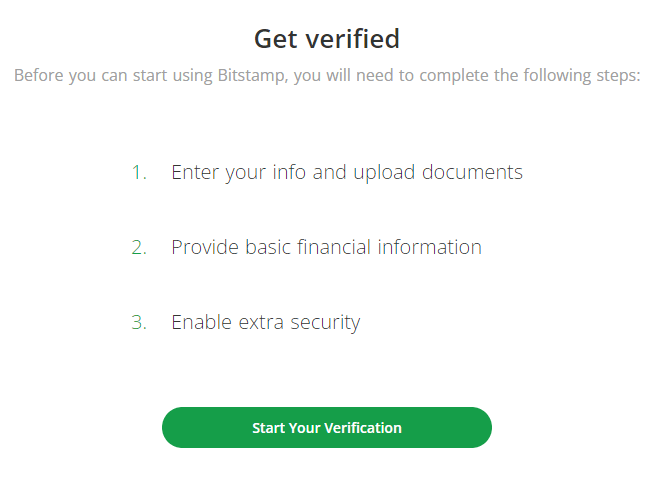Image resolution: width=664 pixels, height=485 pixels.
Task: Click the word 'Provide' in step two
Action: (204, 247)
